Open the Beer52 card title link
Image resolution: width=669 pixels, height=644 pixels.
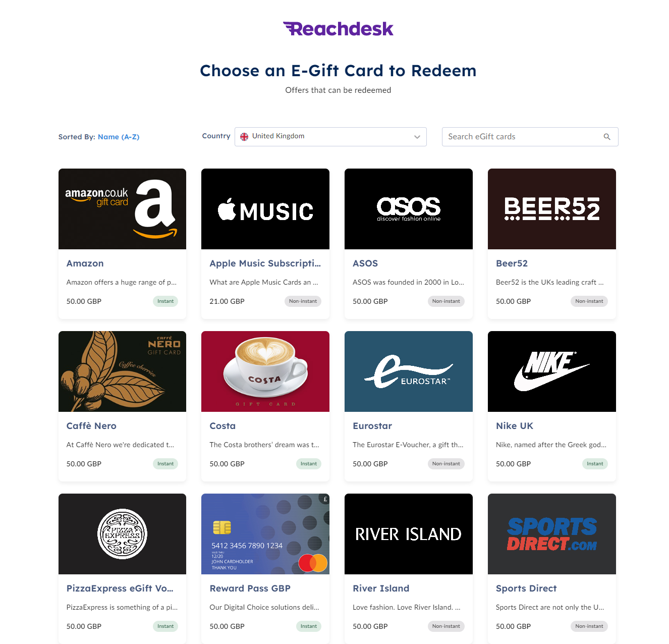click(x=512, y=263)
